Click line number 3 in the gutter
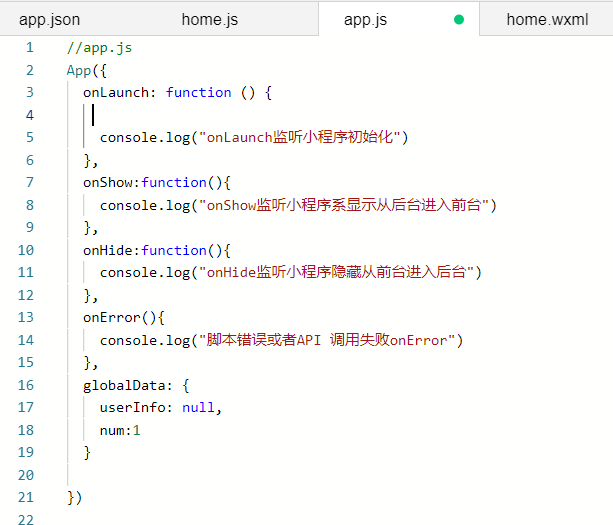Viewport: 613px width, 525px height. 30,92
